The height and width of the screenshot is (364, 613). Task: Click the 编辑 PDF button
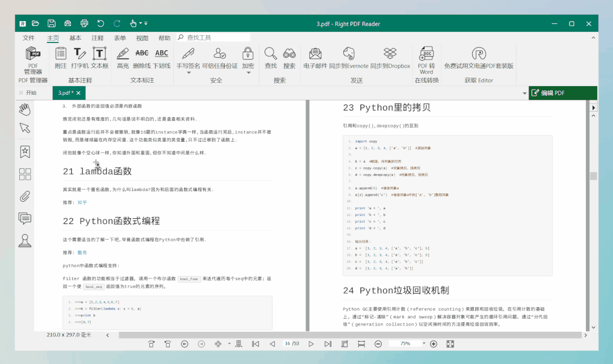click(563, 93)
